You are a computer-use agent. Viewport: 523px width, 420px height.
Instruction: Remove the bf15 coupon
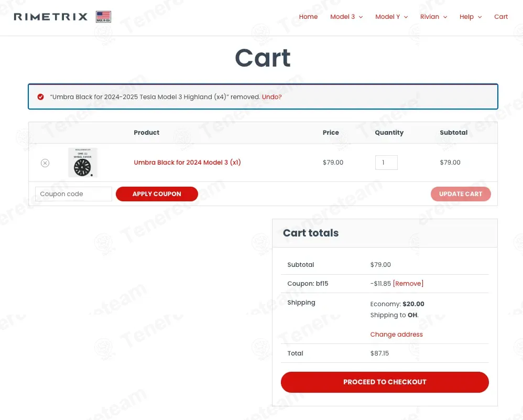tap(408, 284)
